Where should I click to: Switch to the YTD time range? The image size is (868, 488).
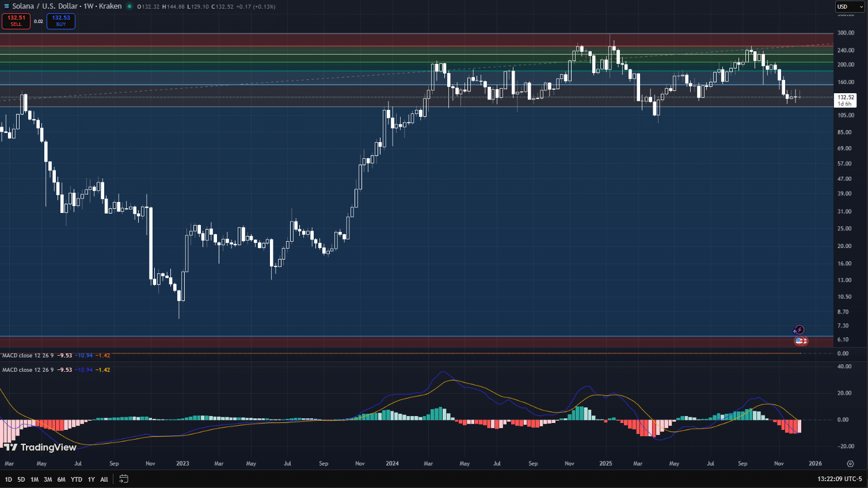pyautogui.click(x=76, y=479)
